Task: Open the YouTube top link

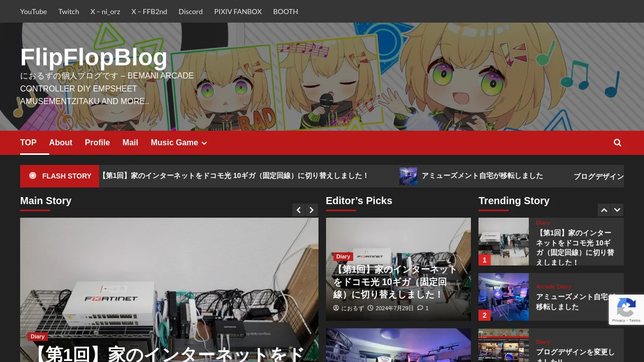Action: tap(34, 11)
